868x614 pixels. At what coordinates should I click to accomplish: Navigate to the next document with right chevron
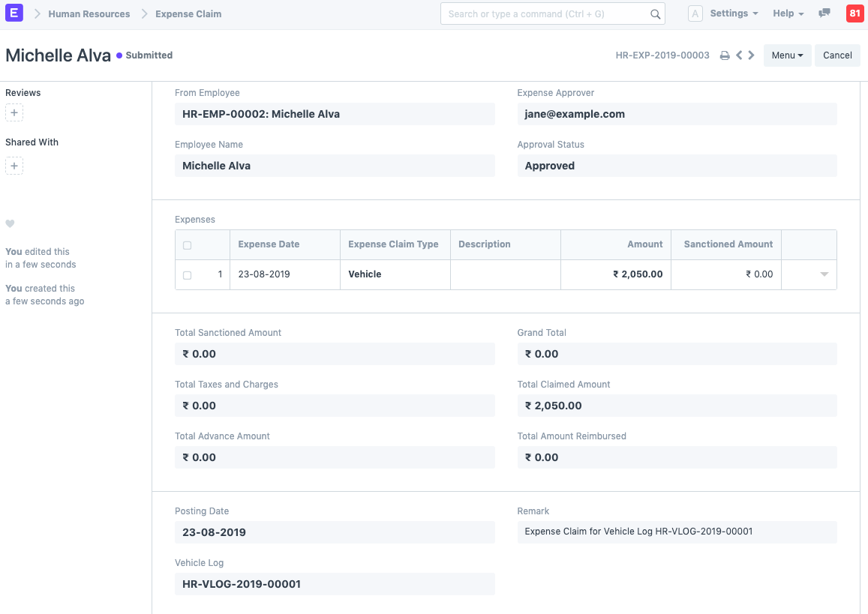(x=751, y=55)
